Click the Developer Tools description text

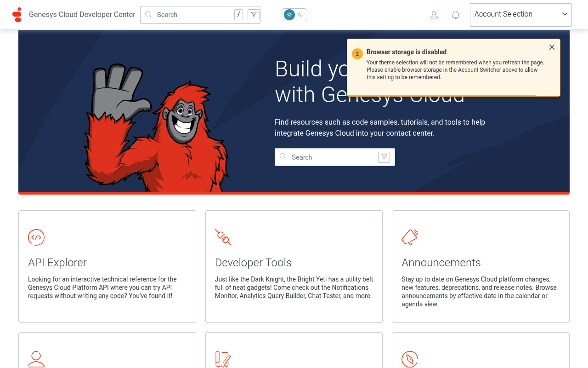[294, 287]
